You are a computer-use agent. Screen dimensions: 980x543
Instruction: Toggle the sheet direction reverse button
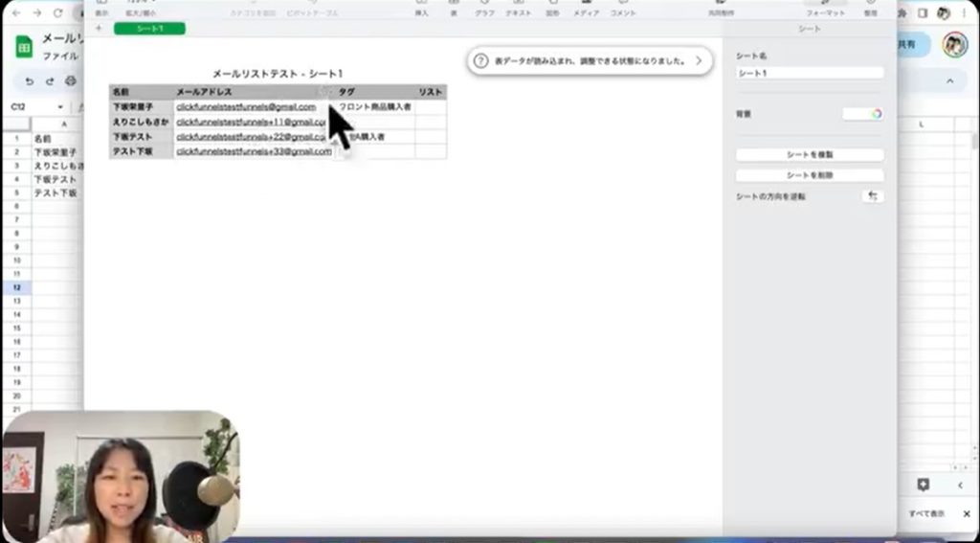click(x=872, y=195)
